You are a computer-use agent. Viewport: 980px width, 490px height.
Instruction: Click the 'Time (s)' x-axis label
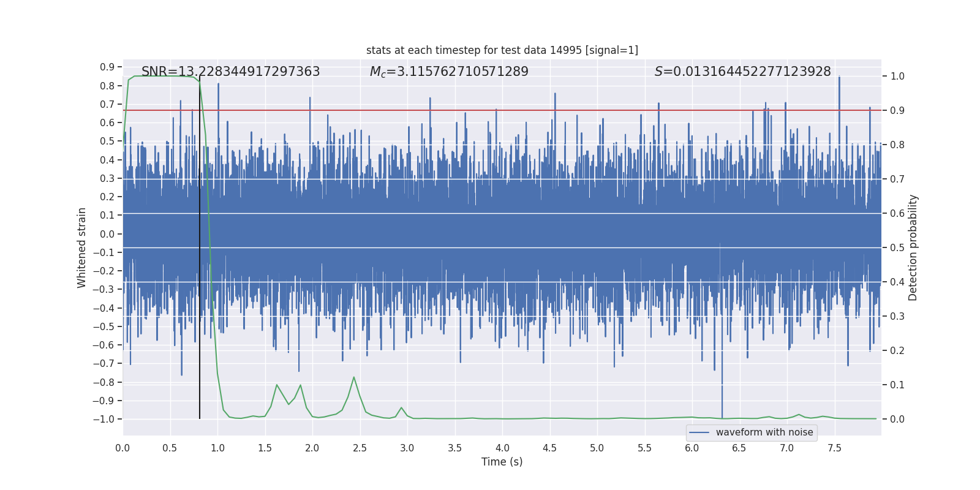(x=502, y=462)
